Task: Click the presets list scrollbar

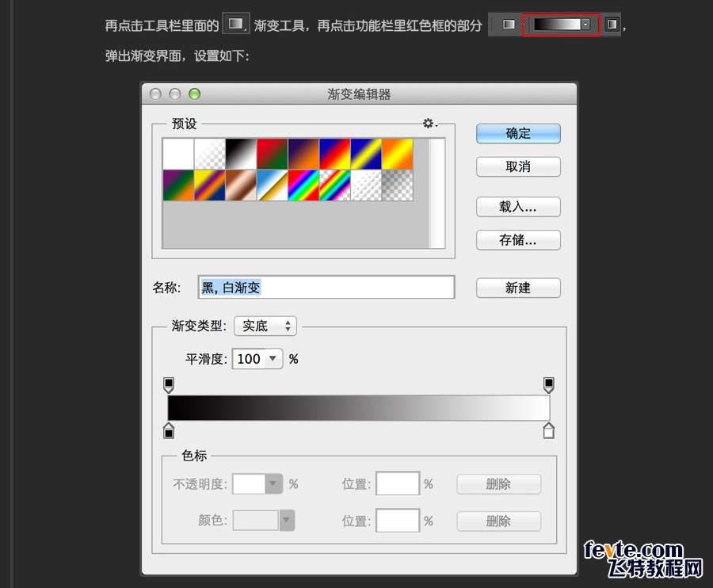Action: coord(437,193)
